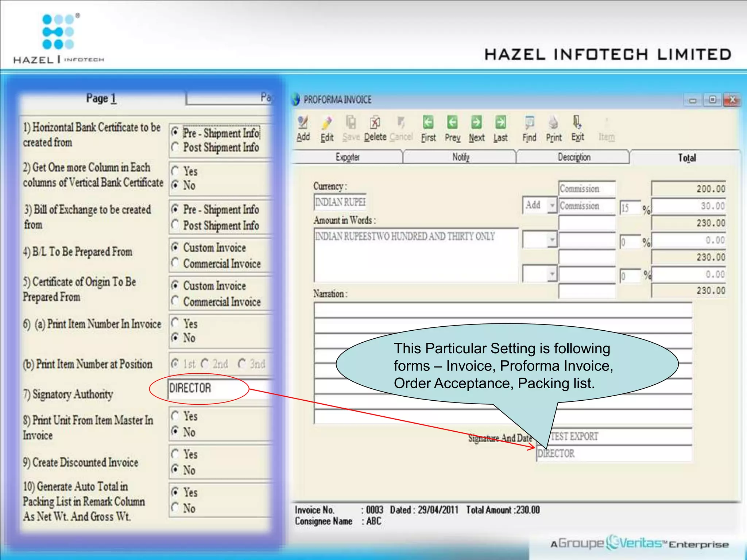Click the 'Dated : 29/04/2011' status text
The image size is (747, 560).
[x=424, y=510]
